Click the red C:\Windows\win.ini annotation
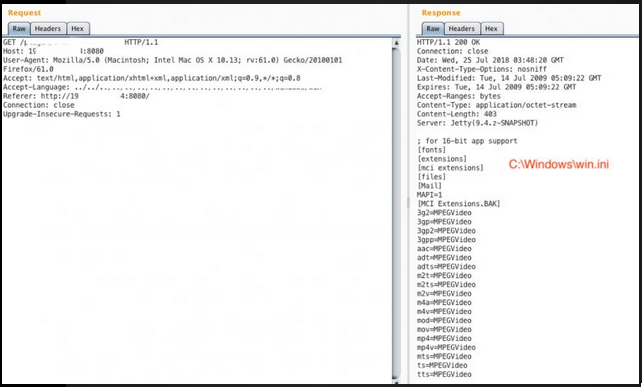Screen dimensions: 642x387 559,165
